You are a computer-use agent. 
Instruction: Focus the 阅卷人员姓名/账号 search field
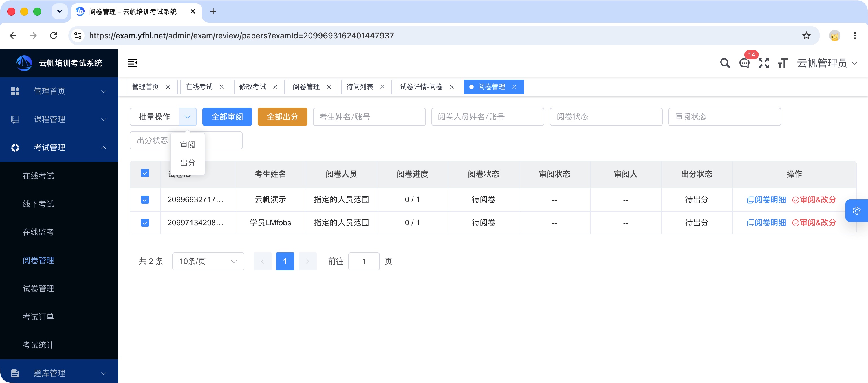pos(488,117)
